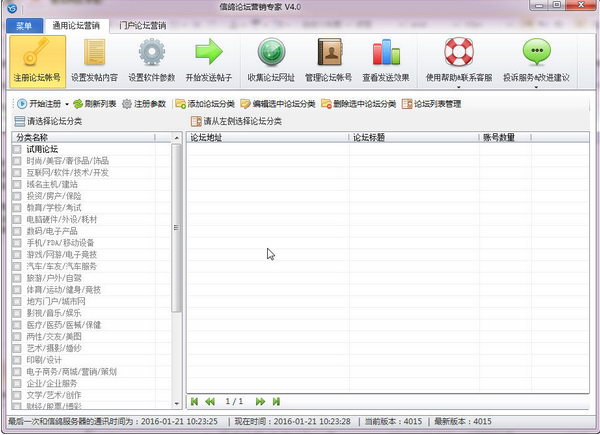Open 使用帮助&联系客服 lifebuoy icon
Viewport: 600px width, 435px height.
pos(459,53)
